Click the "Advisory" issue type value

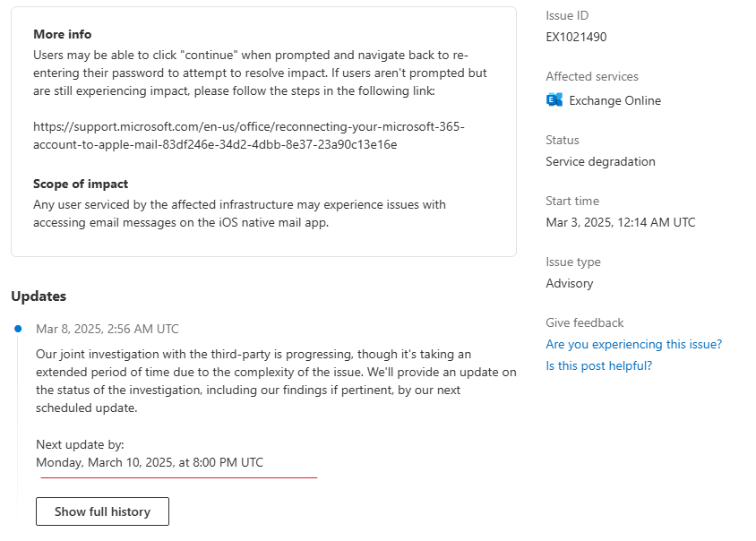(x=570, y=283)
